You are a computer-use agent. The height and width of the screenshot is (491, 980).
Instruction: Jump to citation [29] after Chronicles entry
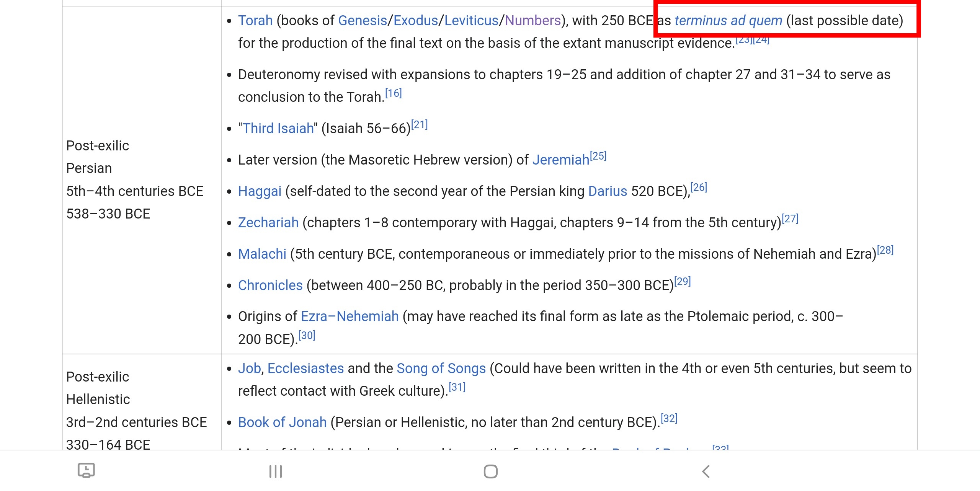pos(682,281)
